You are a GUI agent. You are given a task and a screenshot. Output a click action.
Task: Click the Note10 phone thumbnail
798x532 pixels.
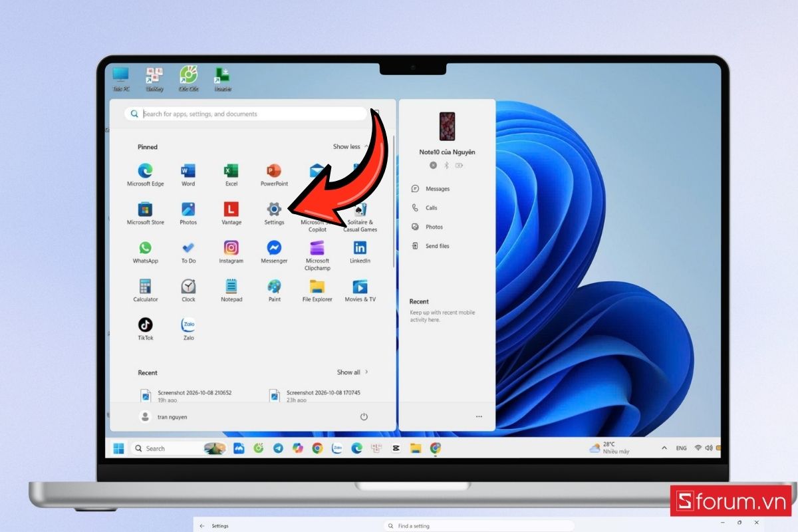[x=447, y=126]
